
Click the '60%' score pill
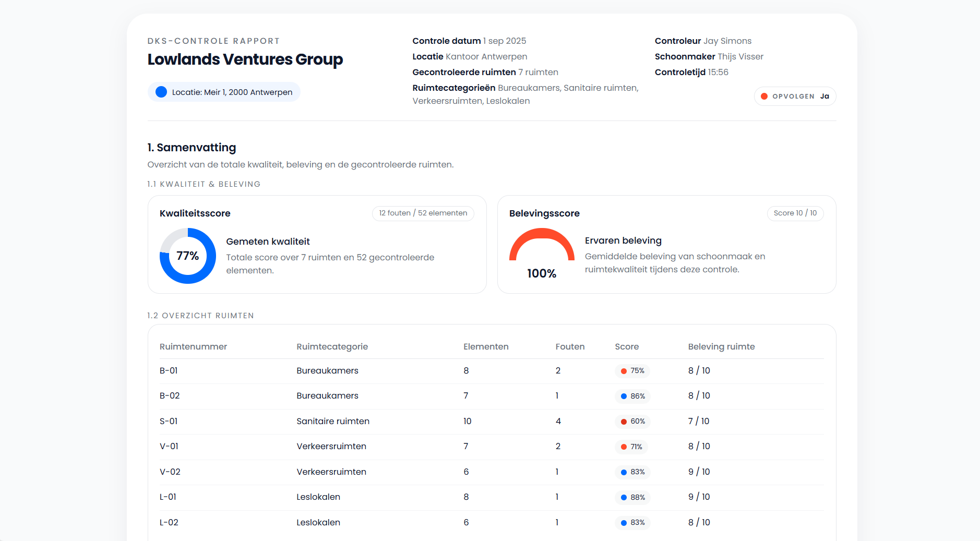[632, 422]
